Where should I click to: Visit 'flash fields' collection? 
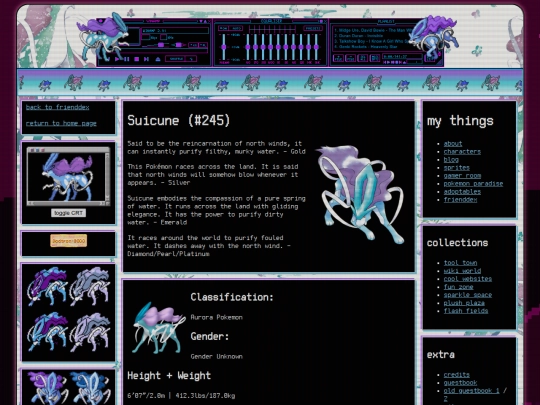[x=466, y=311]
